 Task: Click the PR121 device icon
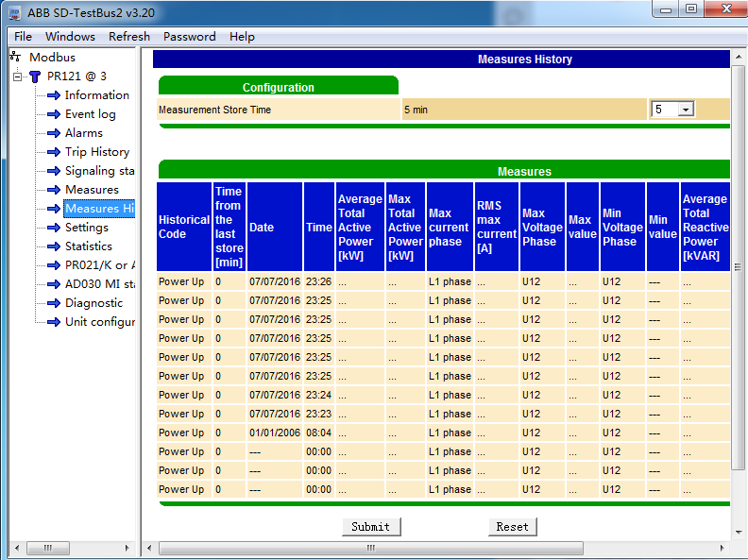coord(35,76)
